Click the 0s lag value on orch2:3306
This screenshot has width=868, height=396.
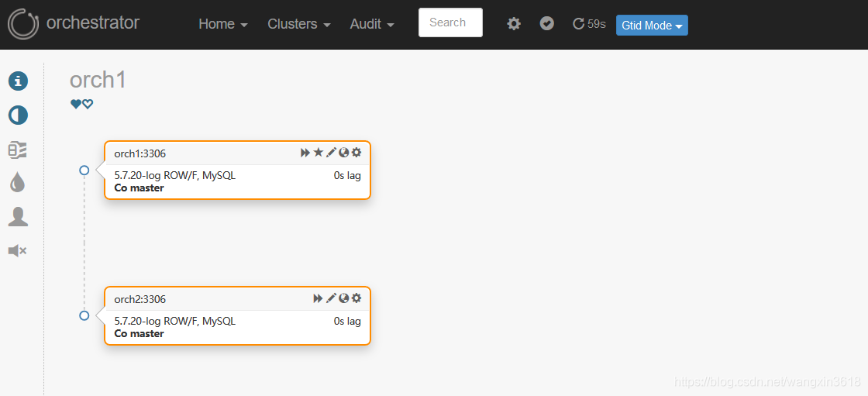pos(347,322)
